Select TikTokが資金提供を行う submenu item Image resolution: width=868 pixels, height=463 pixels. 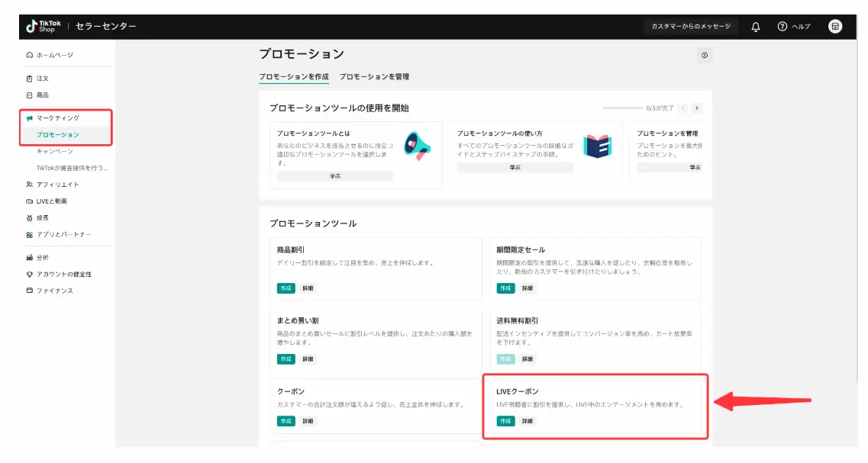click(x=72, y=168)
